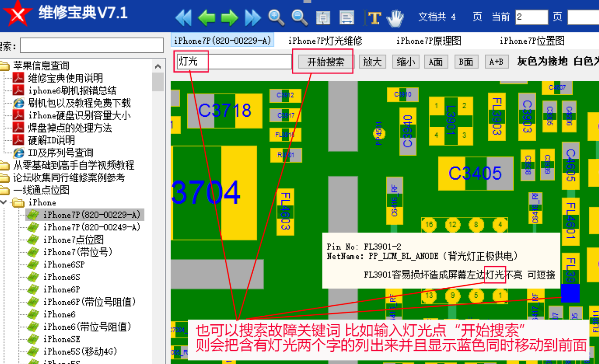Screen dimensions: 599x364
Task: Collapse the iPhone folder in the tree
Action: click(4, 203)
